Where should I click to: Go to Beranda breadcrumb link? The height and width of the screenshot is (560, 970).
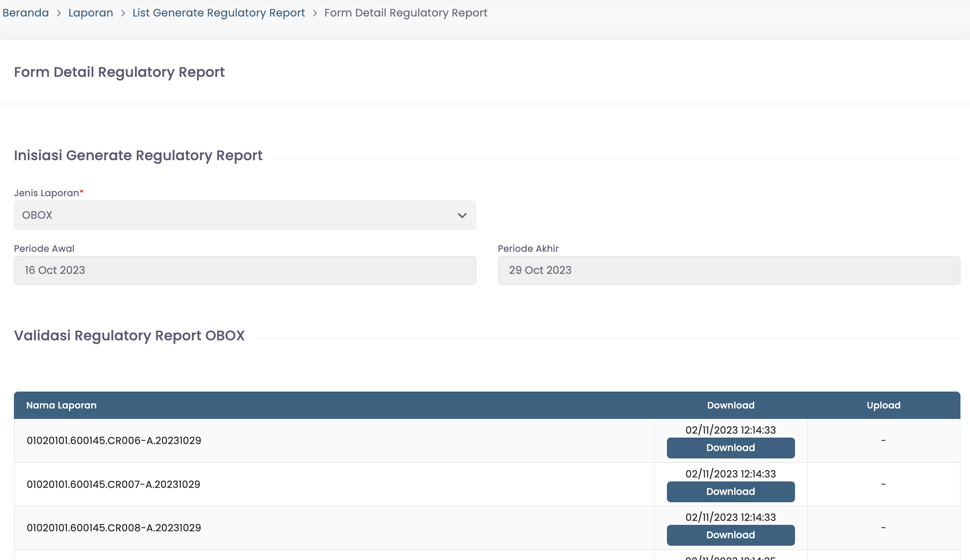click(26, 13)
